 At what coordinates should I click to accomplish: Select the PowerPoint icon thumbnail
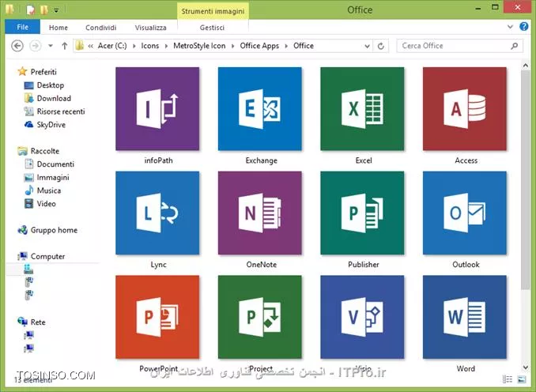point(157,317)
